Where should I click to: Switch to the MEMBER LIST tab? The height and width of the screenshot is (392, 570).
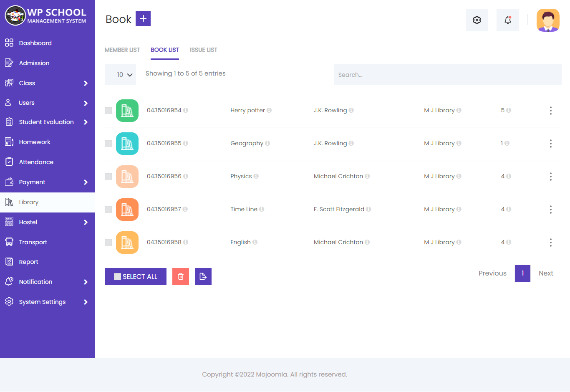point(122,50)
